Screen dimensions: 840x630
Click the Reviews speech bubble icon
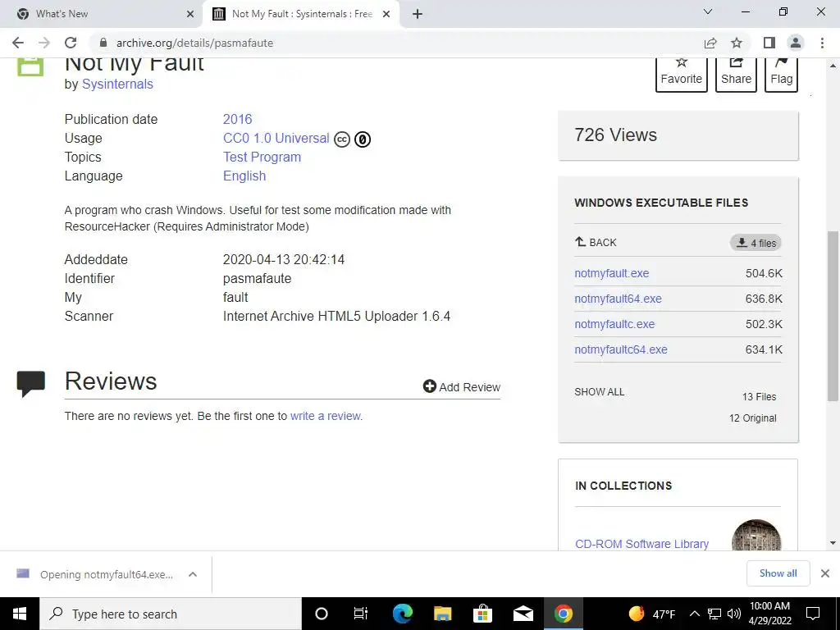pyautogui.click(x=30, y=384)
